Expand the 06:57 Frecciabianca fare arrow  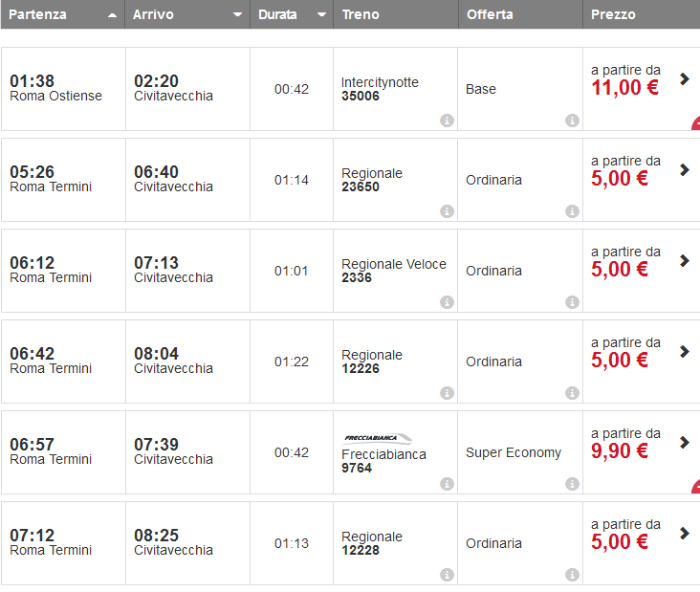(x=685, y=442)
